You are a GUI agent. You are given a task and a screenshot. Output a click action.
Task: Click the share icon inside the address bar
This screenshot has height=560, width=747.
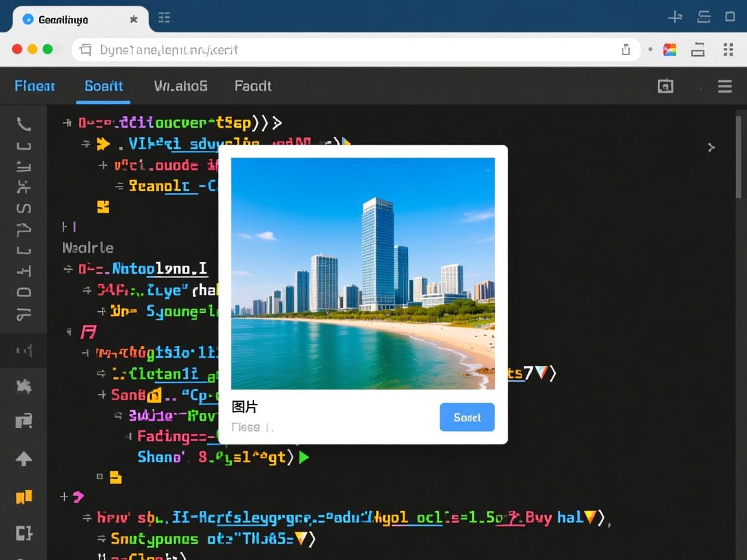pos(626,50)
